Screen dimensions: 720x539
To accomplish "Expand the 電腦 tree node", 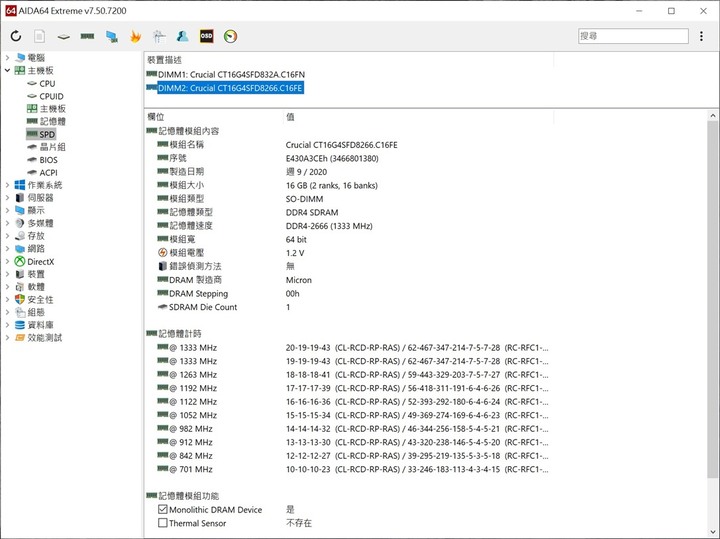I will [7, 58].
